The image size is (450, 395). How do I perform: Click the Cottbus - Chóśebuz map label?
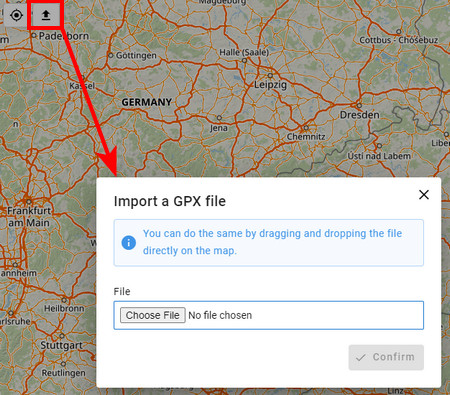[399, 40]
